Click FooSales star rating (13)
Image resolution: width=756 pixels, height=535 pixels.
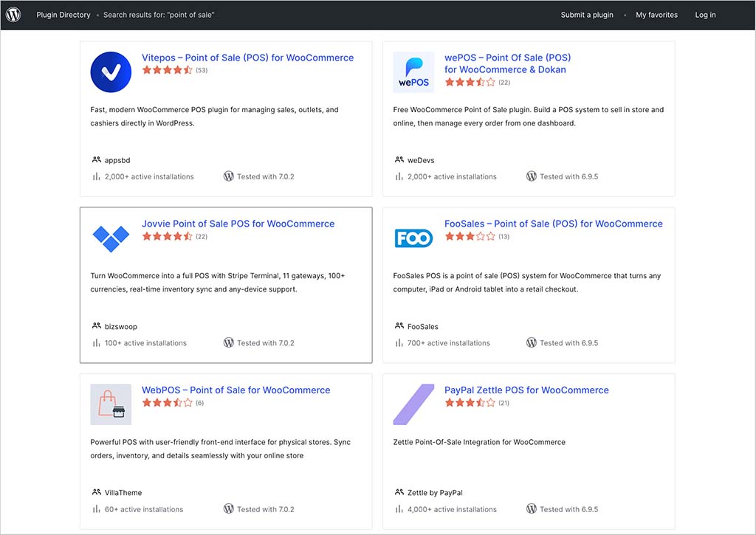tap(477, 237)
